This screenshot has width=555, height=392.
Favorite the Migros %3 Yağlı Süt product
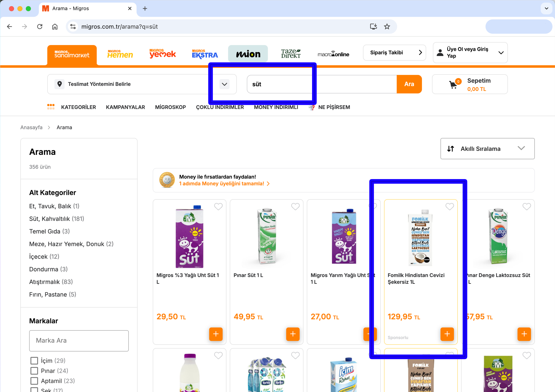point(218,206)
